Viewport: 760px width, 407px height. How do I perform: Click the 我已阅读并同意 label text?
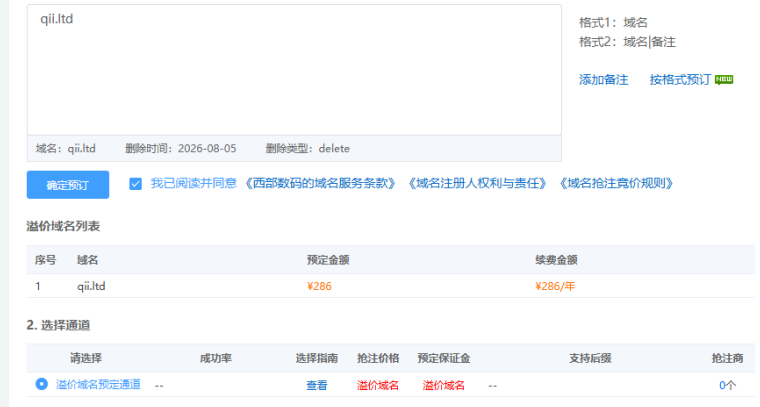193,183
